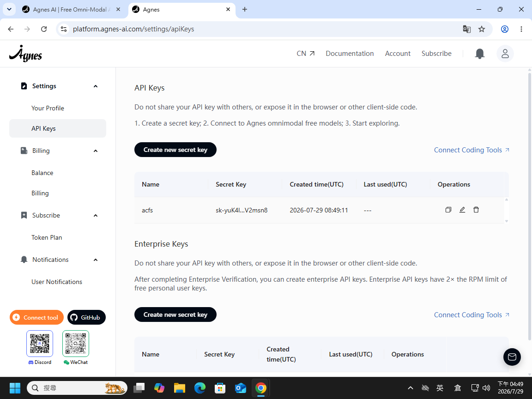
Task: Open User Notifications page
Action: (x=57, y=282)
